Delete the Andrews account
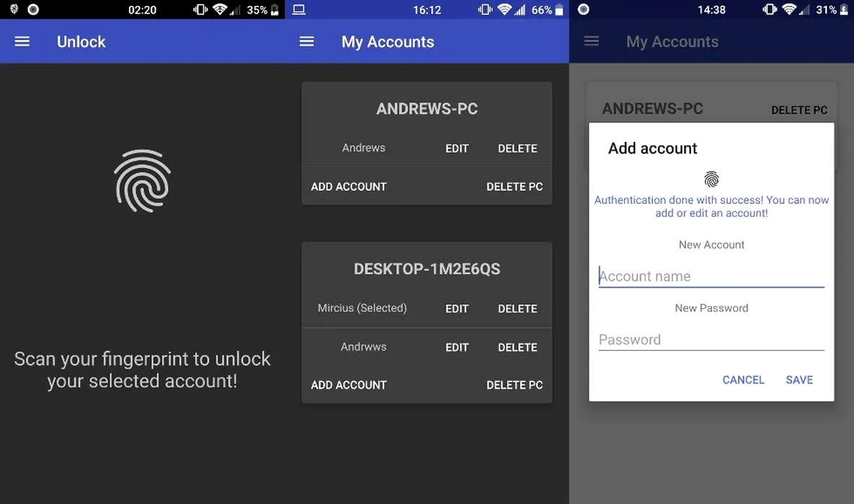Image resolution: width=854 pixels, height=504 pixels. tap(517, 148)
